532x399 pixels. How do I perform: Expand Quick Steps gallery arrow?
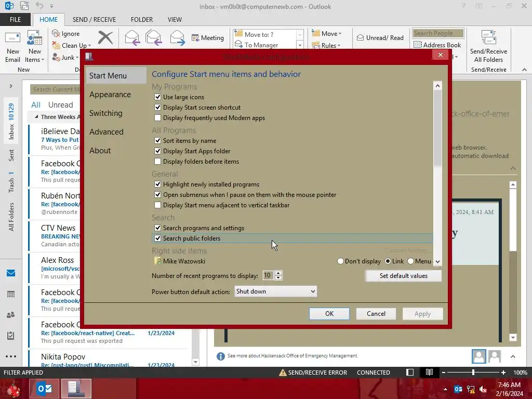coord(300,45)
